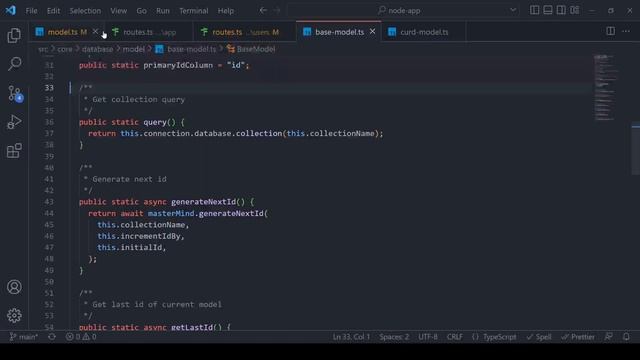The image size is (640, 360).
Task: Open the Source Control view
Action: pos(15,93)
